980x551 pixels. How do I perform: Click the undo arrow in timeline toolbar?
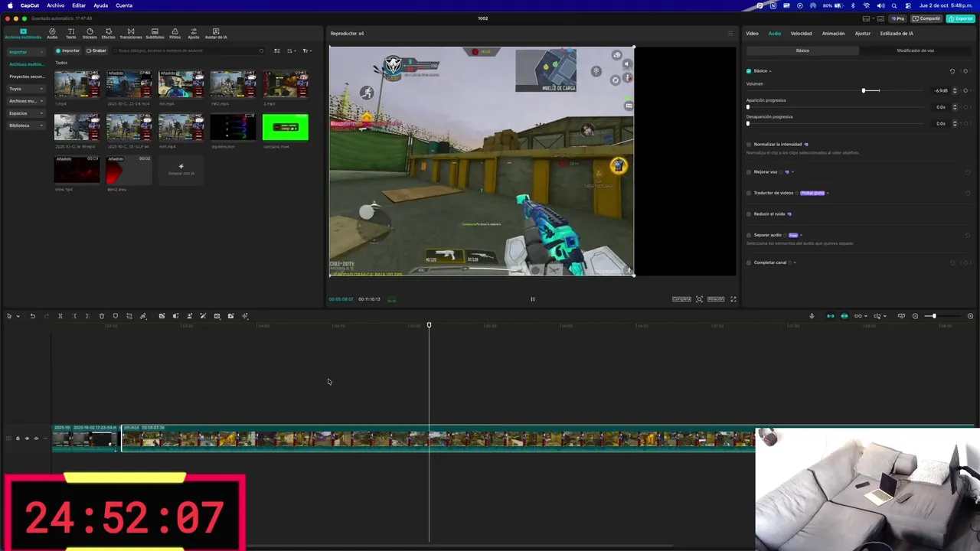coord(32,316)
